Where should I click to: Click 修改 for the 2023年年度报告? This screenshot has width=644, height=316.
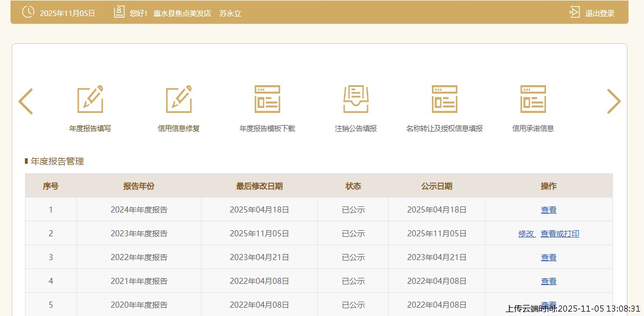526,234
